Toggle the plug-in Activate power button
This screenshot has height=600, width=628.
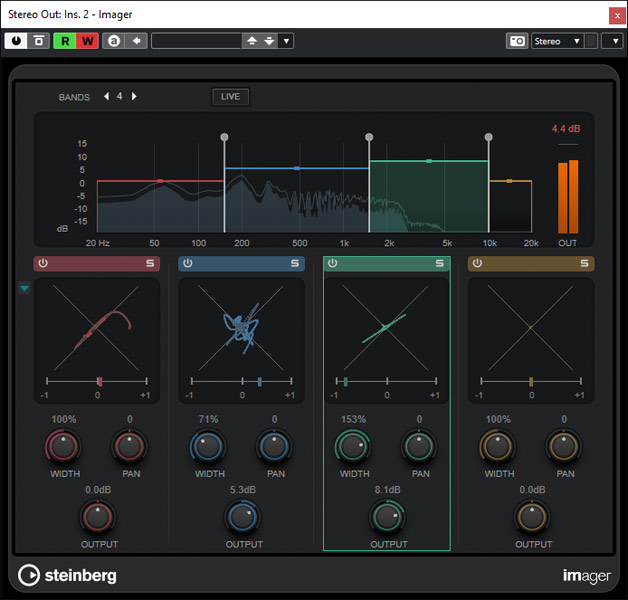tap(16, 41)
